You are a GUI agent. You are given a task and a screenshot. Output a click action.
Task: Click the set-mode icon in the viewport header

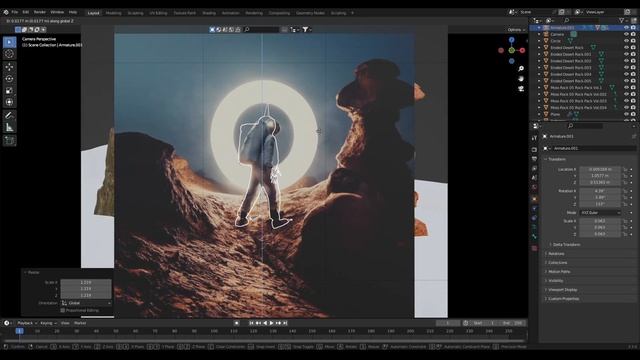[x=212, y=29]
